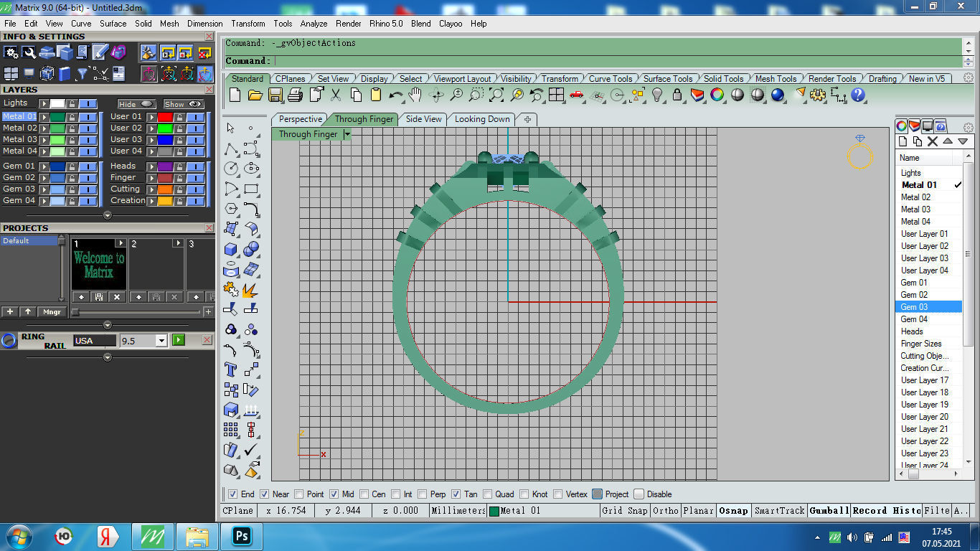Select the Circle tool in side toolbar

coord(231,169)
